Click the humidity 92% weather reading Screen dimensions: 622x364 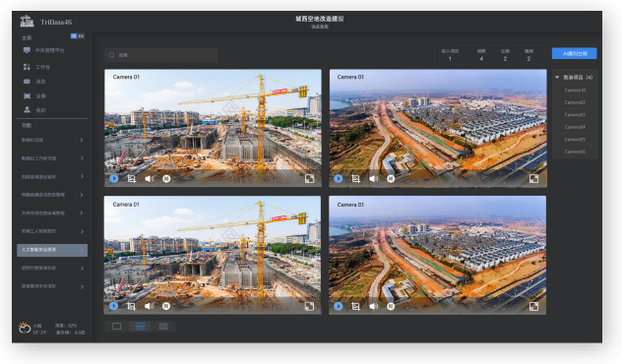[66, 326]
